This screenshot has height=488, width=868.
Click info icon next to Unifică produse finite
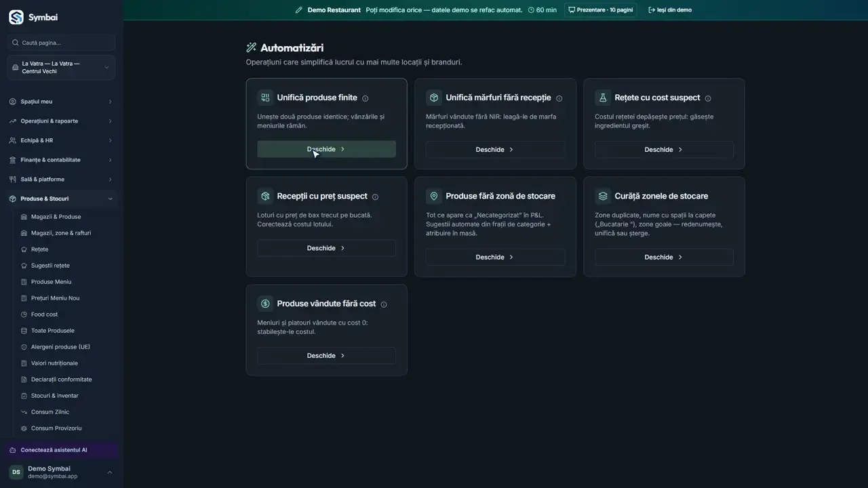366,98
